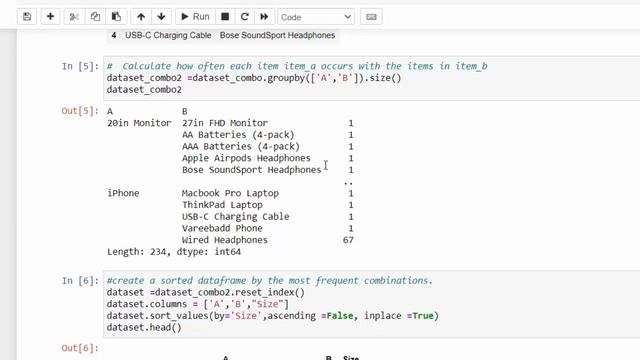This screenshot has width=640, height=360.
Task: Click 'Bose SoundSport Headphones' in top table row
Action: coord(278,36)
